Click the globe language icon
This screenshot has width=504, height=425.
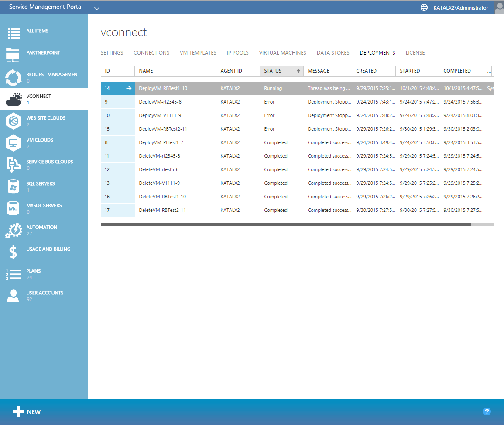coord(424,7)
